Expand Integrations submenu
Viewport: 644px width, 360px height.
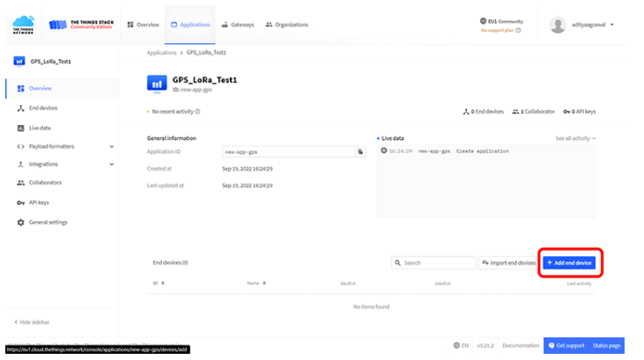[112, 165]
